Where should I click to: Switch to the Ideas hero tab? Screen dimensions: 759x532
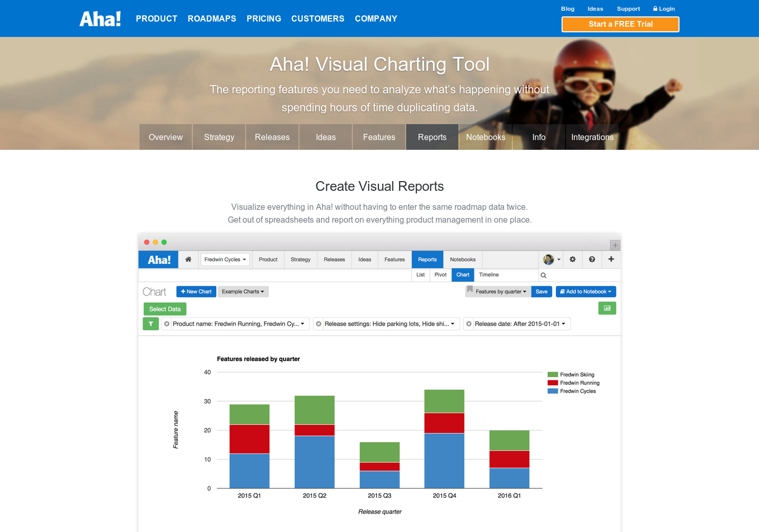coord(326,137)
